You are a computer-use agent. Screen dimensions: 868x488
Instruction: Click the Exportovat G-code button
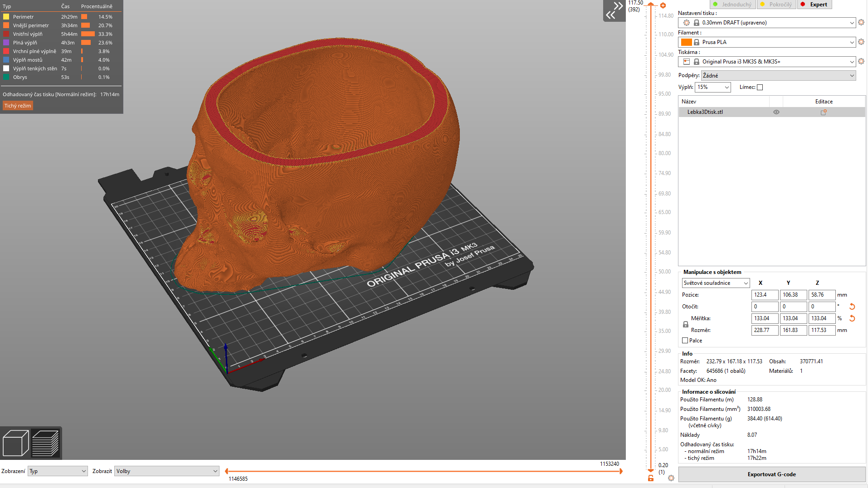point(771,474)
